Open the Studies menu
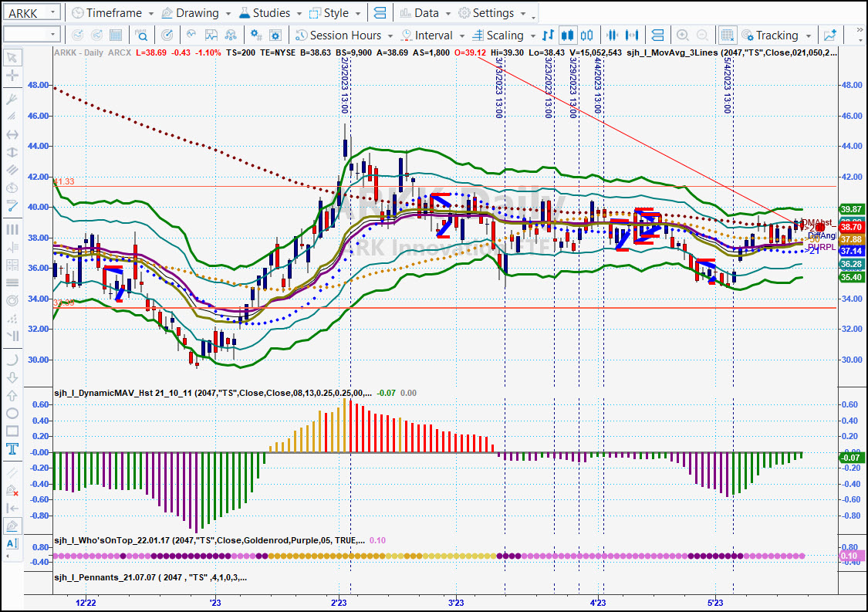The height and width of the screenshot is (612, 868). (x=270, y=13)
